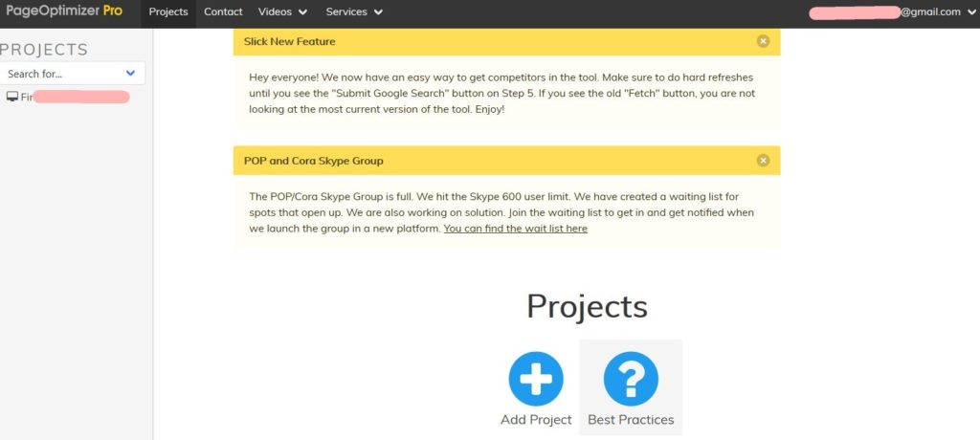Focus the 'Search for...' project field
This screenshot has height=440, width=980.
pos(73,73)
